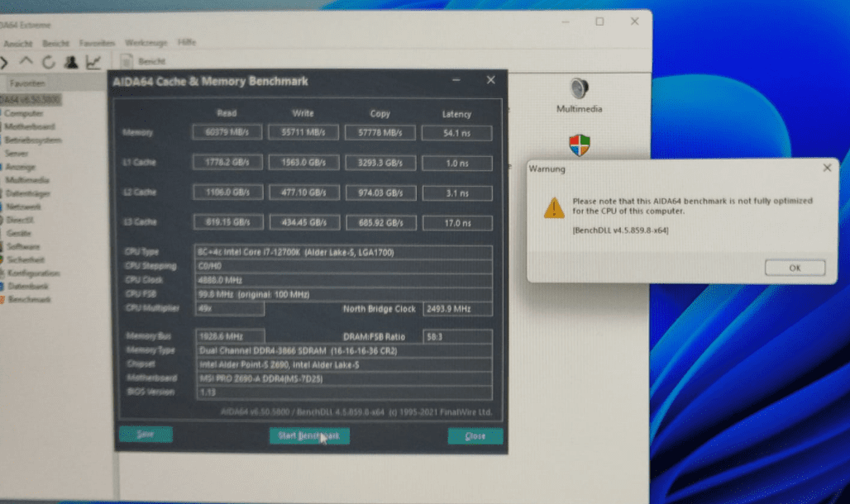This screenshot has height=504, width=850.
Task: Click the L3 Cache Read value 819.15 GB/s
Action: point(228,222)
